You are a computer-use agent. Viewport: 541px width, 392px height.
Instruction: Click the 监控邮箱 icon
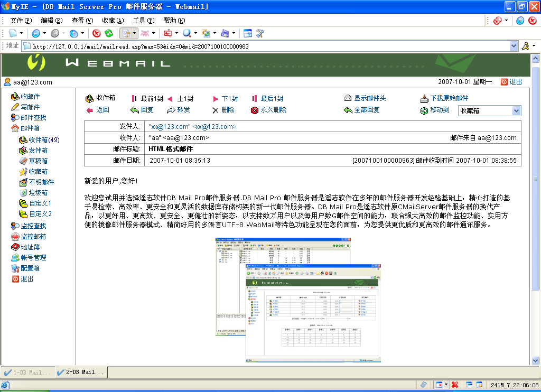click(15, 237)
